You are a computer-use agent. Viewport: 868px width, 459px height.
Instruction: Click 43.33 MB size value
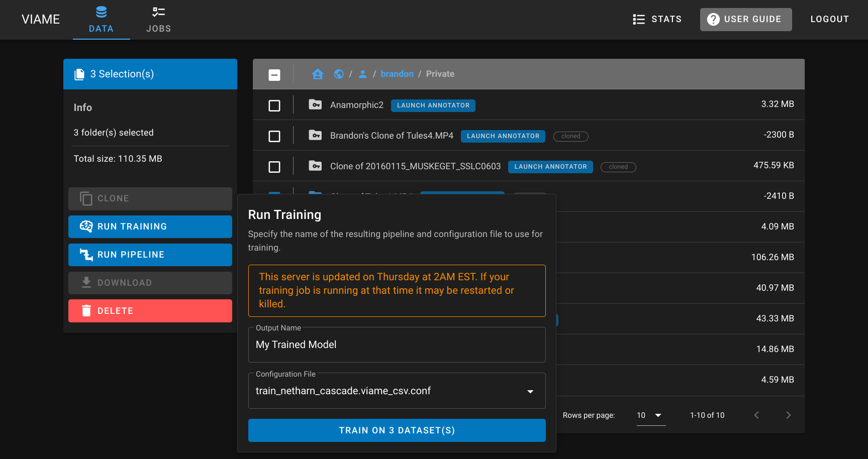(775, 318)
